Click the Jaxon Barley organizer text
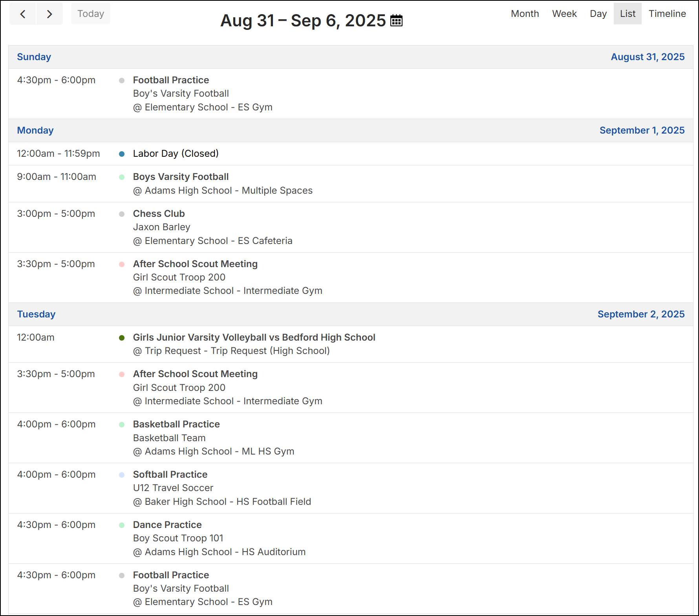The image size is (699, 616). click(x=161, y=227)
